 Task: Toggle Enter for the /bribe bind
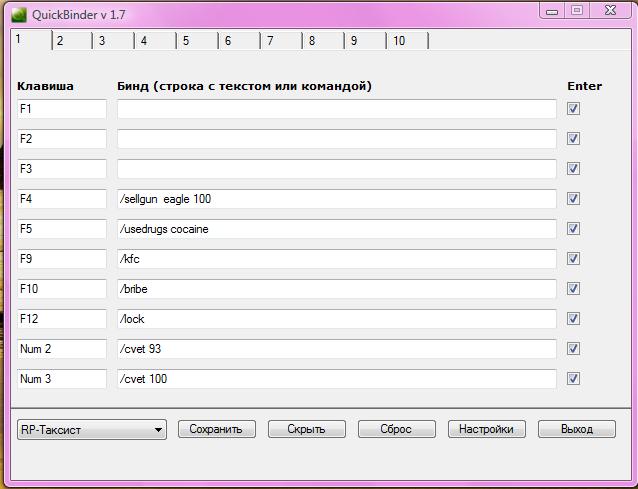(x=573, y=289)
